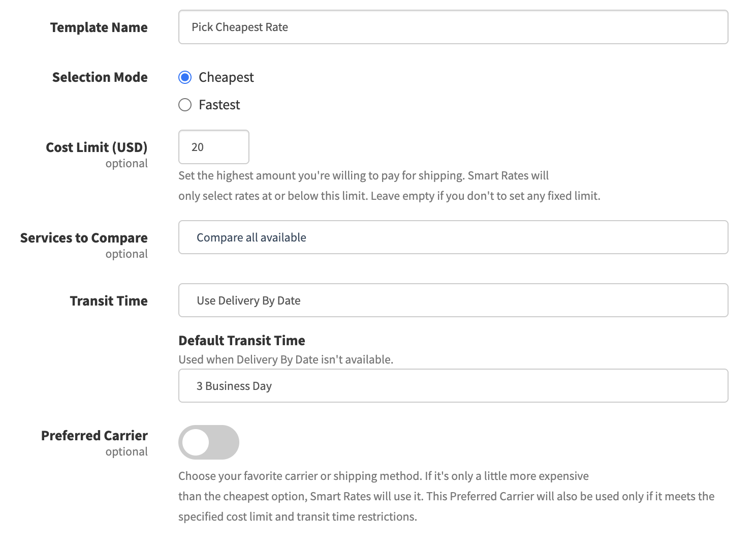Click the Template Name text field
This screenshot has width=756, height=545.
coord(453,27)
